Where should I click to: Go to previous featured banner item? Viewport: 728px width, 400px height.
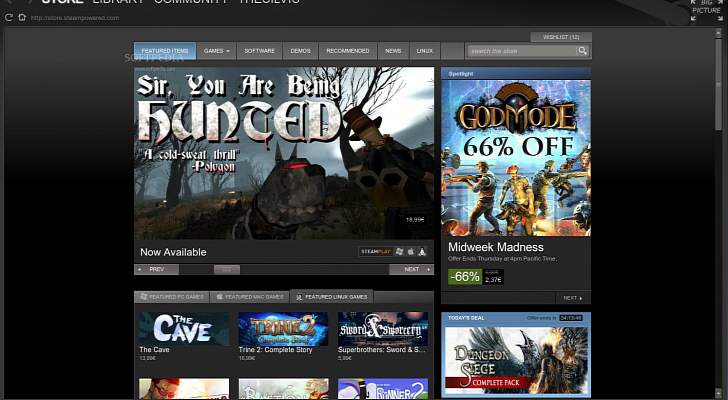tap(156, 270)
